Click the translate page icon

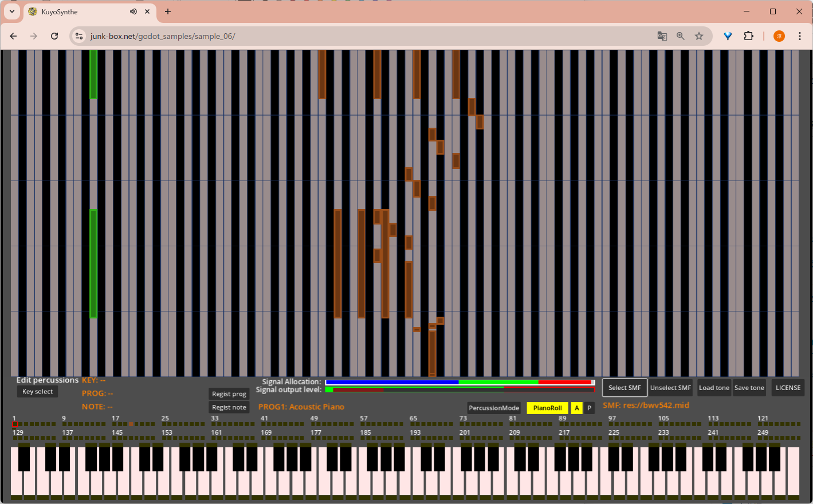(x=662, y=36)
